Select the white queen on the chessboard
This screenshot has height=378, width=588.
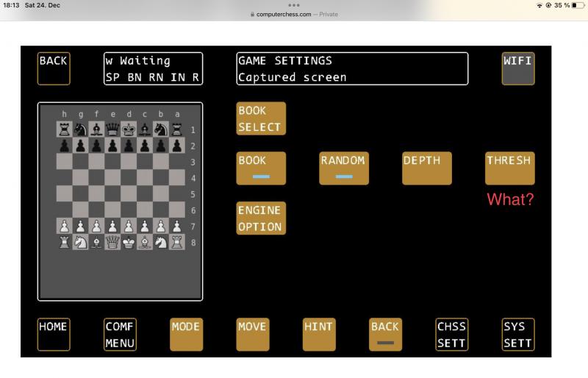[x=112, y=242]
